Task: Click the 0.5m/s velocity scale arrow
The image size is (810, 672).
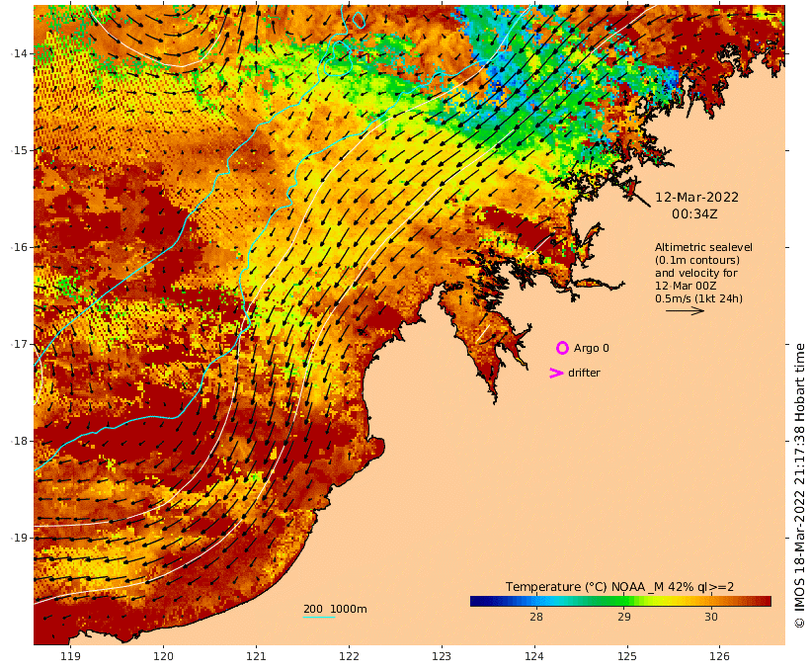Action: 685,310
